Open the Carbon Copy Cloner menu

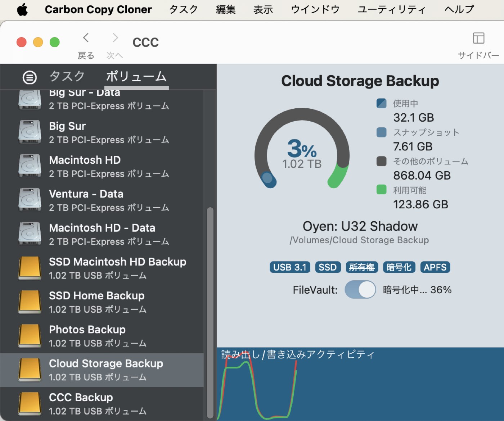[98, 10]
